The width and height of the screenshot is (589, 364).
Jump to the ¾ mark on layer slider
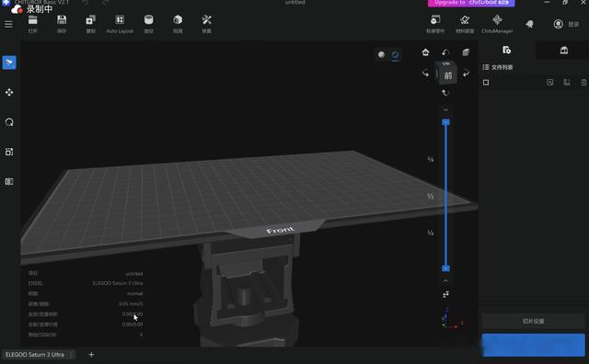tap(431, 159)
